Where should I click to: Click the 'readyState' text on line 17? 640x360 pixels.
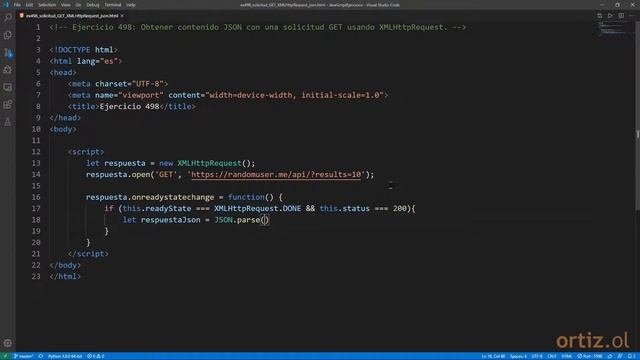coord(168,209)
